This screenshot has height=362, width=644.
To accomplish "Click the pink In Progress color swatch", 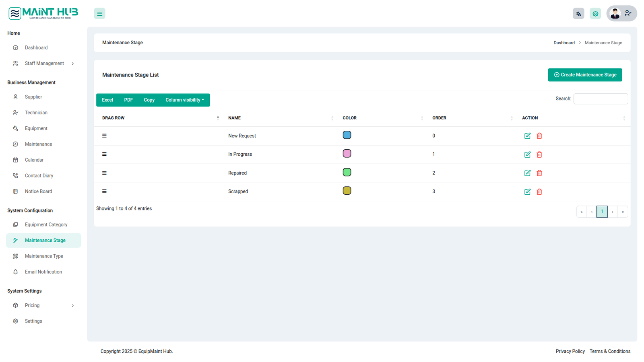I will (347, 154).
